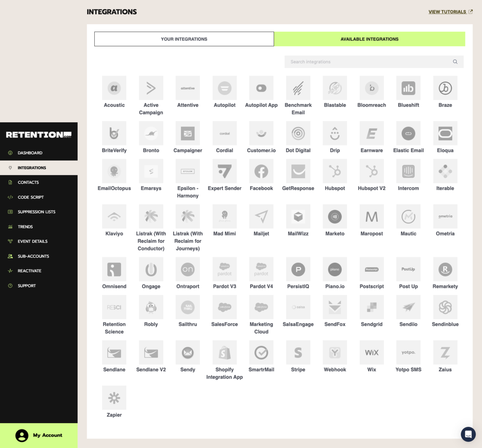Image resolution: width=482 pixels, height=448 pixels.
Task: Go to Contacts in the sidebar
Action: (x=39, y=182)
